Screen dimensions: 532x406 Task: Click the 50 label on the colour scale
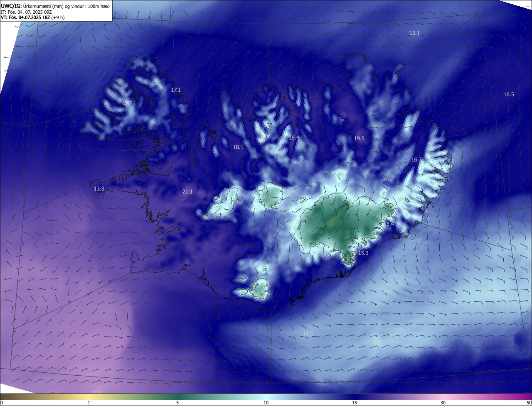tap(529, 403)
